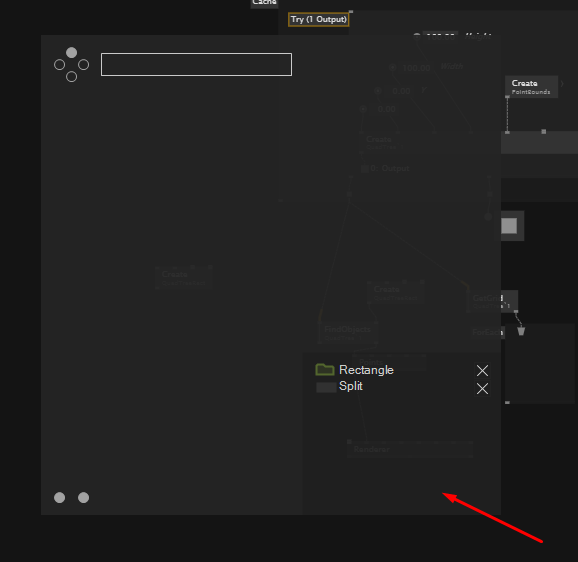Remove the Rectangle entry with its X
Screen dimensions: 578x562
[x=482, y=371]
